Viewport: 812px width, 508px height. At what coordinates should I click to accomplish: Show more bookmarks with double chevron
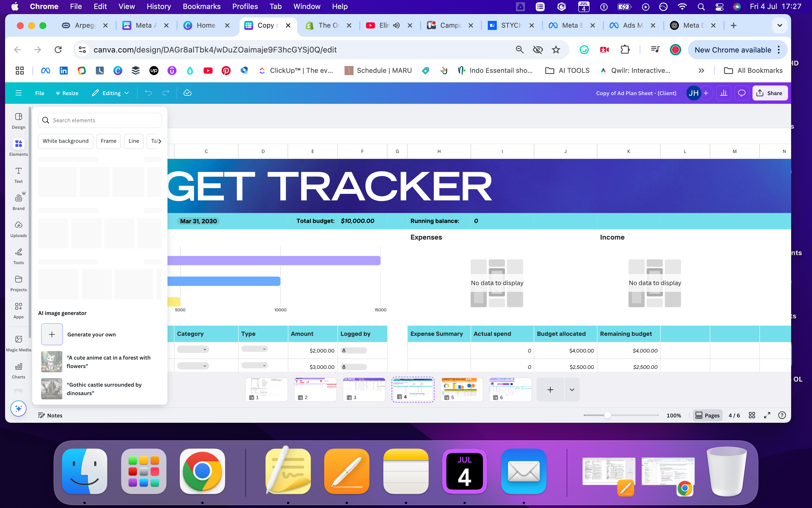(701, 71)
